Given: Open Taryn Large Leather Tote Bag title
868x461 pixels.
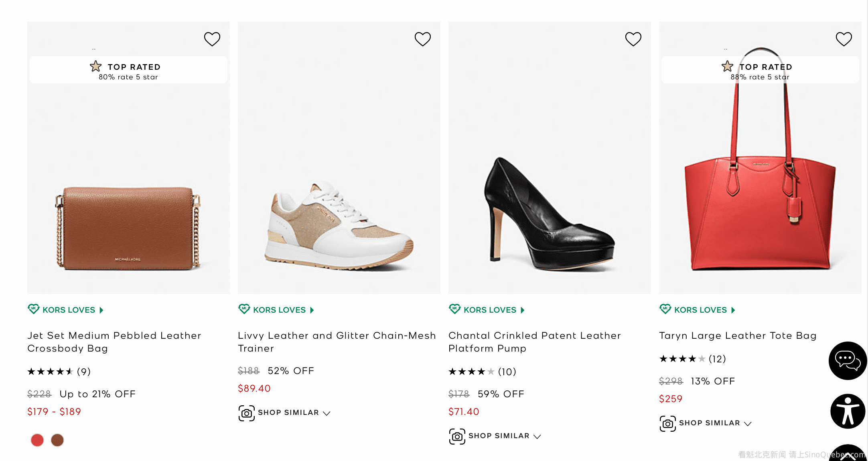Looking at the screenshot, I should pos(738,336).
